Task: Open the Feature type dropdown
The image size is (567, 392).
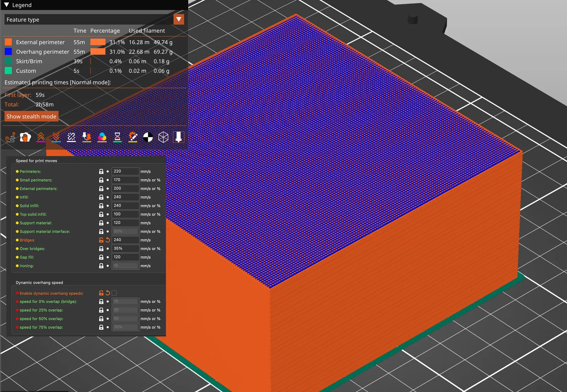Action: pos(179,19)
